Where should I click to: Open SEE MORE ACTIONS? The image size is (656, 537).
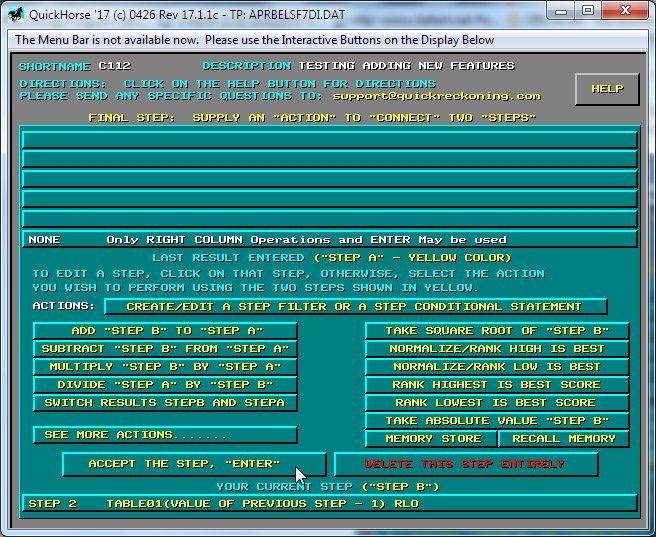click(165, 435)
